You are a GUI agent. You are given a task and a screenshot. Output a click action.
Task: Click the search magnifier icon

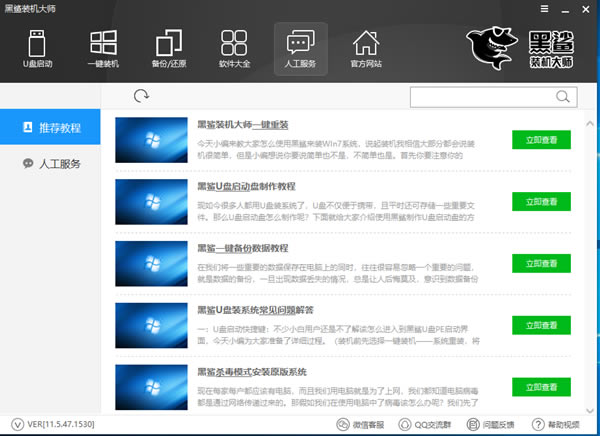click(562, 97)
